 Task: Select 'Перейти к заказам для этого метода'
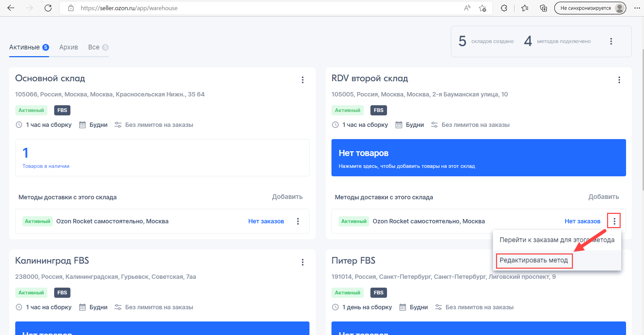click(x=557, y=240)
